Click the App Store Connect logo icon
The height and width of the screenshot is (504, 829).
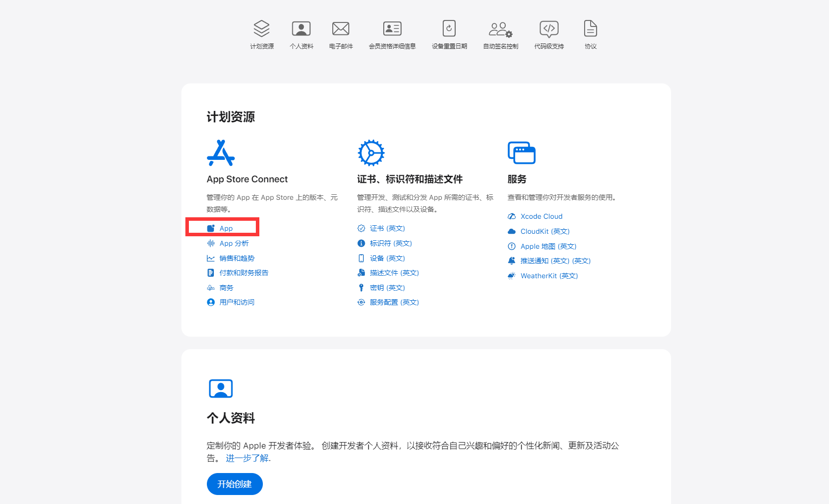221,153
